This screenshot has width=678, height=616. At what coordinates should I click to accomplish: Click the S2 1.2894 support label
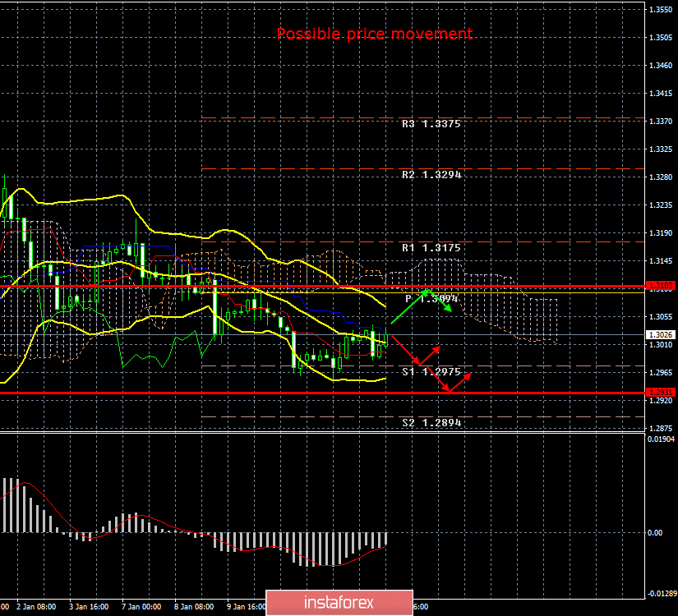tap(431, 423)
